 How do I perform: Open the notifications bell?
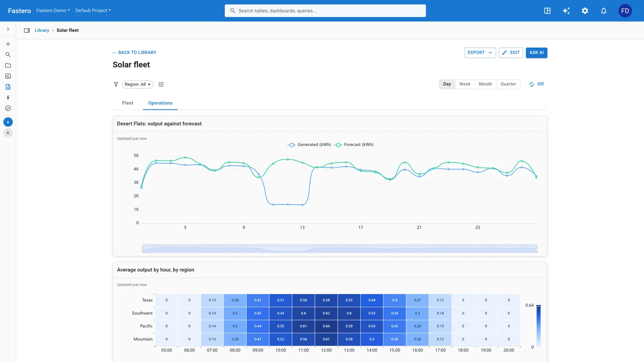point(604,11)
